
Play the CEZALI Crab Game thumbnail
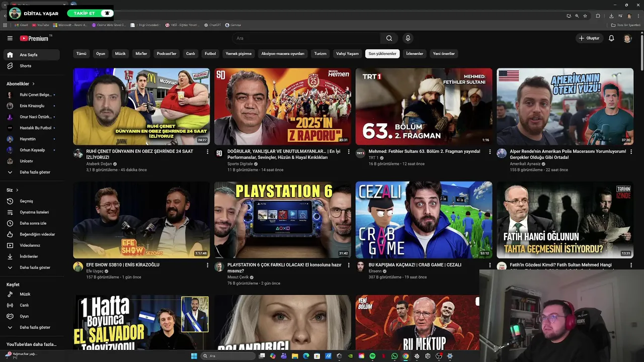424,220
